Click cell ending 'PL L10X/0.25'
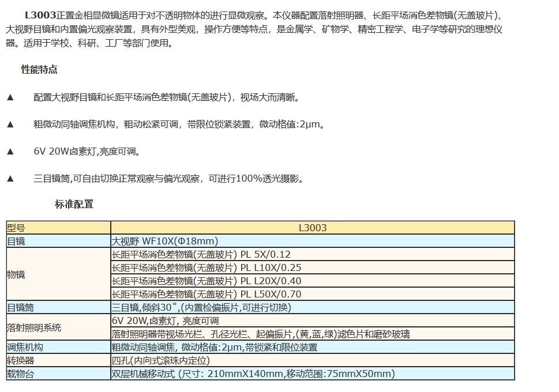This screenshot has width=559, height=392. click(313, 267)
